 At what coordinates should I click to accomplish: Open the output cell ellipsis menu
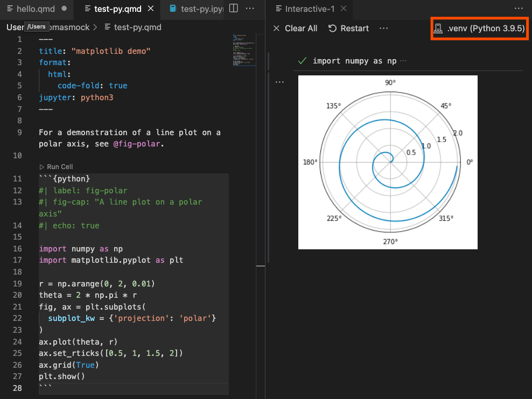tap(279, 82)
